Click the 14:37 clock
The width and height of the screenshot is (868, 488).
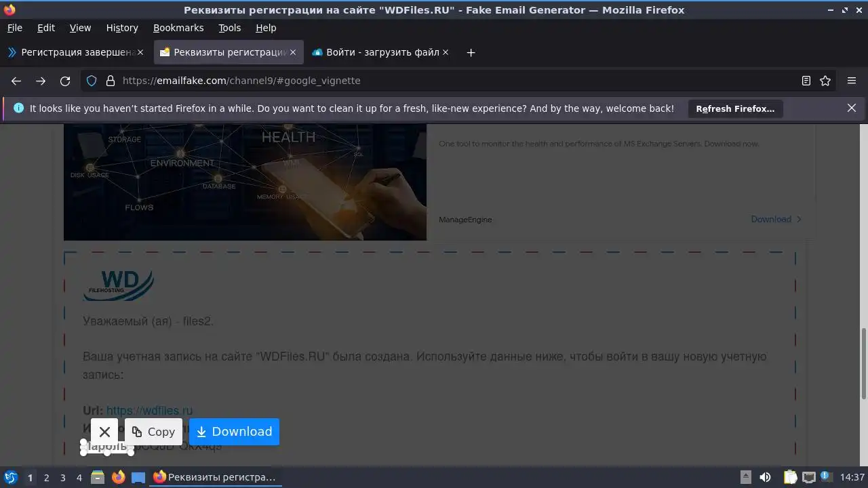click(852, 477)
